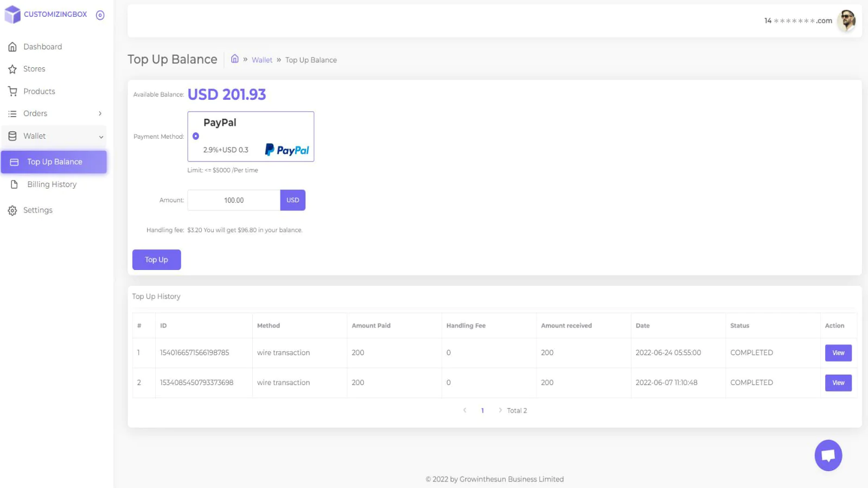
Task: Click the Amount input field
Action: [x=234, y=200]
